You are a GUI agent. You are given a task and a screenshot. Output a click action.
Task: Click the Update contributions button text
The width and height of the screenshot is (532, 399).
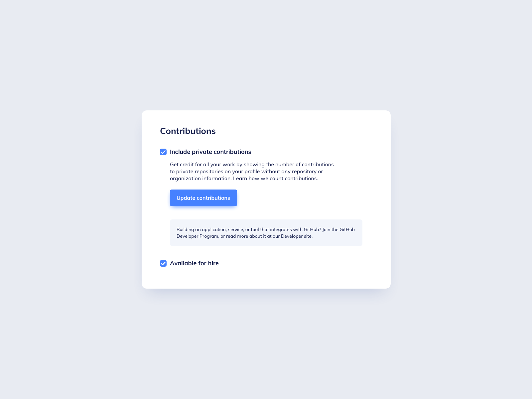[203, 198]
